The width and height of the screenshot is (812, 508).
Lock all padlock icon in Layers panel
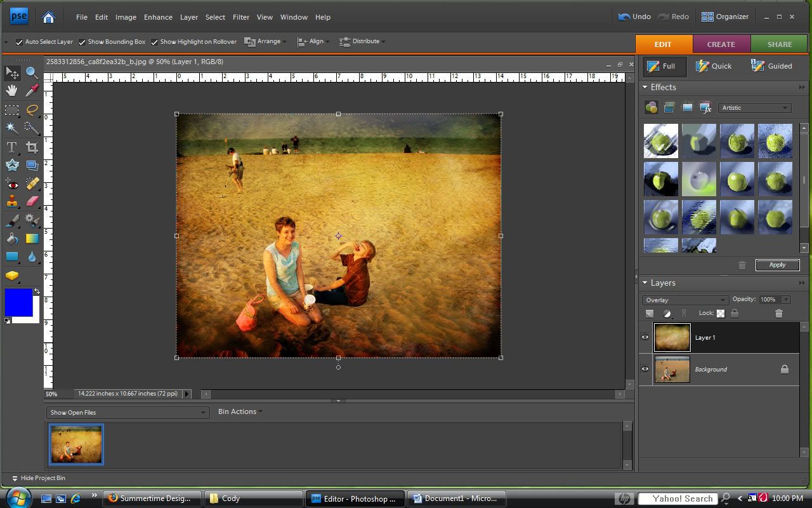[735, 313]
